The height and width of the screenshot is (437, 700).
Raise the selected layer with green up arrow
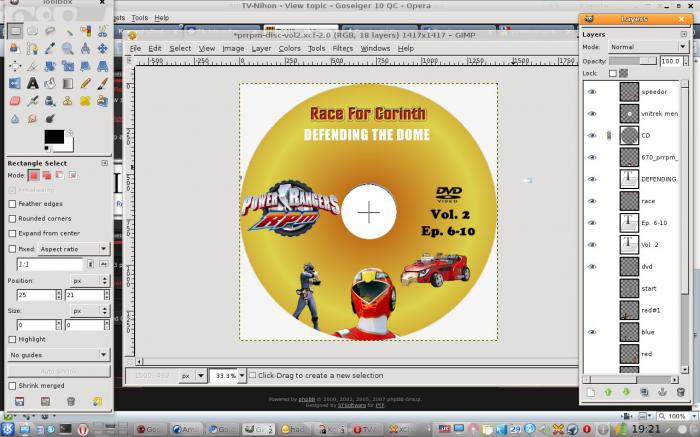[608, 392]
